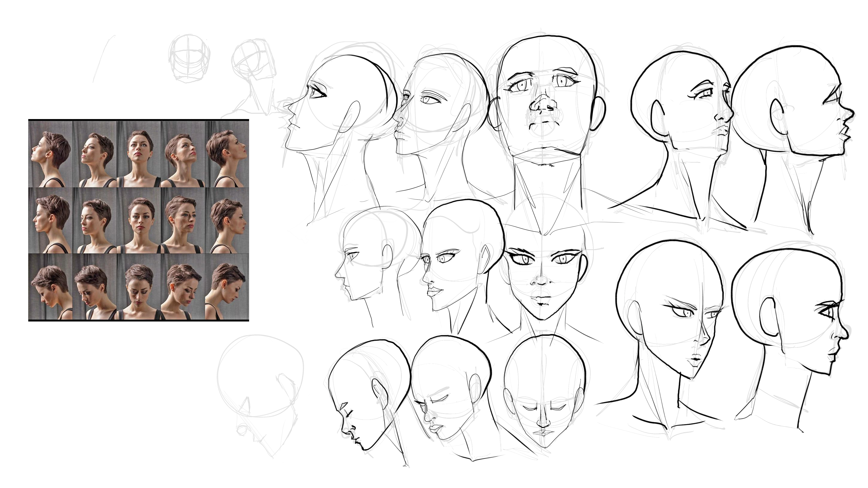Click the bottom-row front-facing looking-down reference photo

(139, 286)
